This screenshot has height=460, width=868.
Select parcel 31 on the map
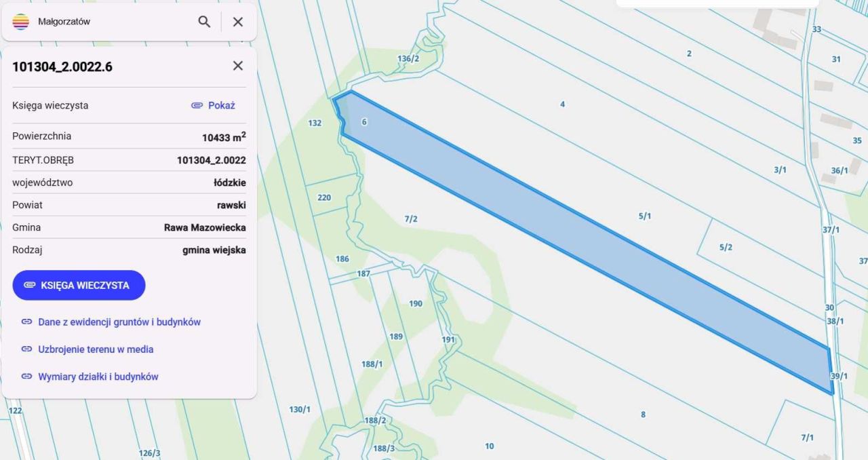[836, 59]
